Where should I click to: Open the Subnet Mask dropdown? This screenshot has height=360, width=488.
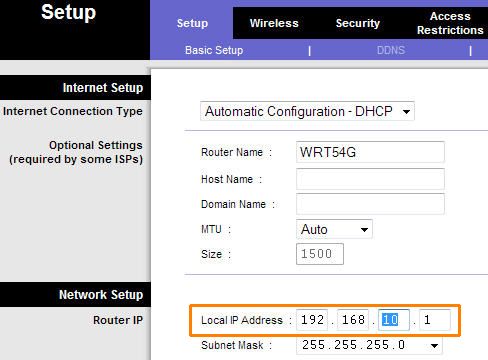point(369,345)
